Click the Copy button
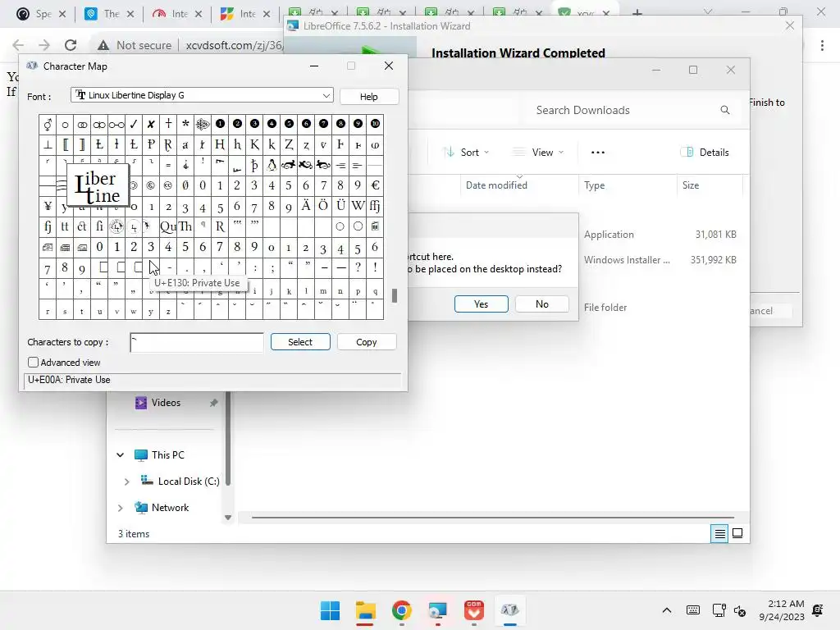The height and width of the screenshot is (630, 840). click(x=367, y=342)
